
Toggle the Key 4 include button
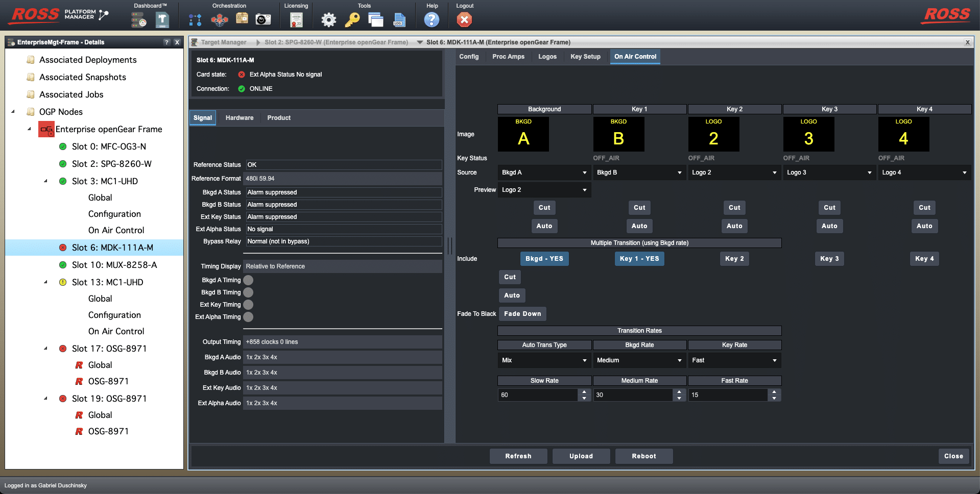coord(924,259)
